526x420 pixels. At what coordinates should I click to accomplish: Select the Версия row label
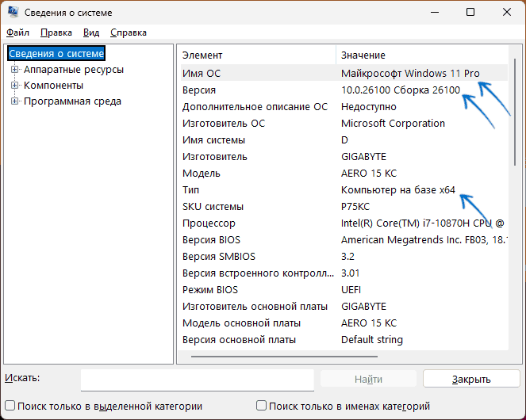click(199, 90)
